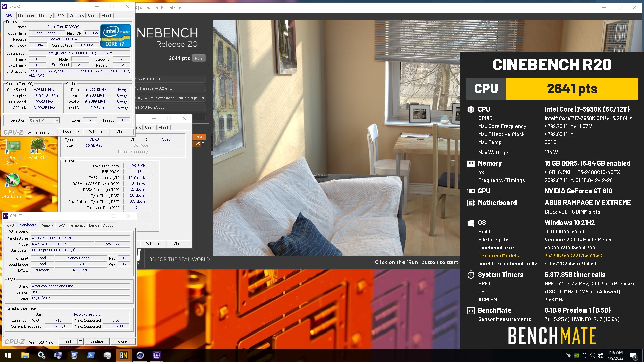Click the BenchMate code bracket icon
The height and width of the screenshot is (362, 644).
471,311
